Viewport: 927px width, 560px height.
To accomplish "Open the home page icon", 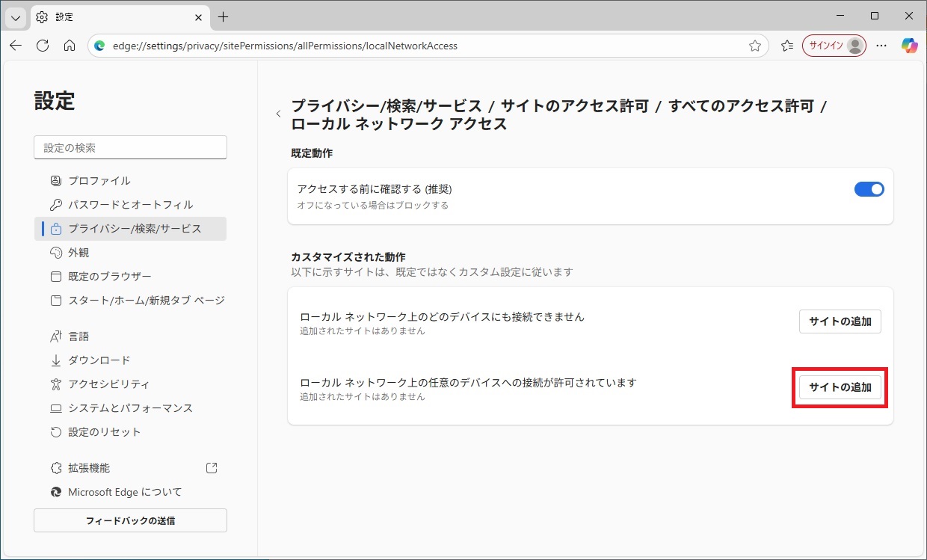I will coord(70,46).
